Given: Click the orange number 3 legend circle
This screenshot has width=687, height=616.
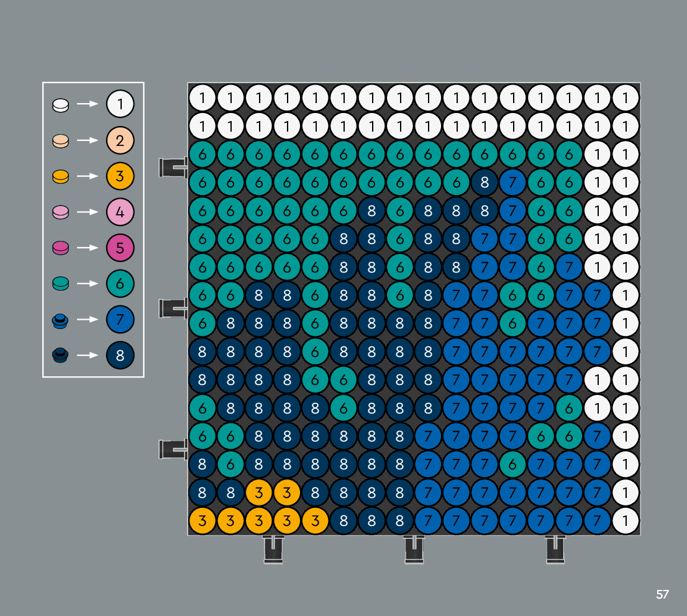Looking at the screenshot, I should pos(120,176).
